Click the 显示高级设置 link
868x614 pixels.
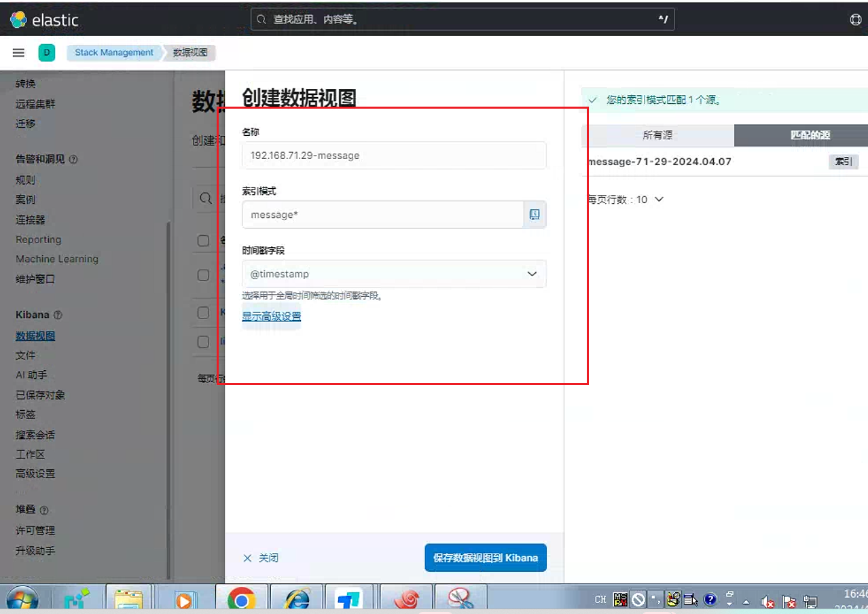(x=272, y=316)
